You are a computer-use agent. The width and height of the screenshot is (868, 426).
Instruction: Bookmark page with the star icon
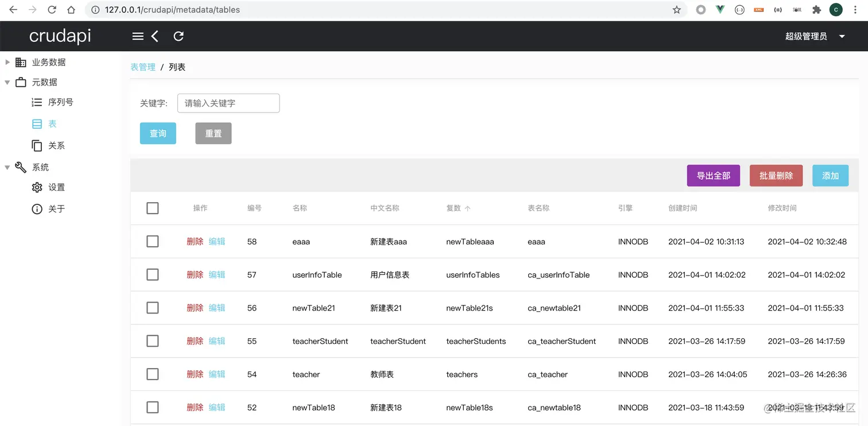(x=677, y=10)
